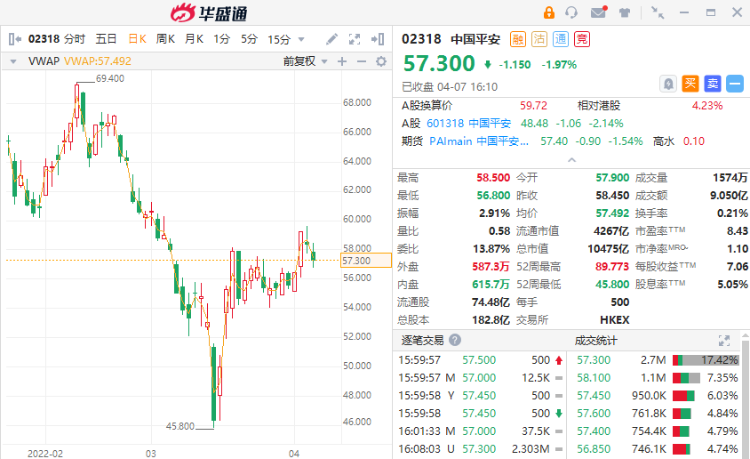The image size is (750, 459).
Task: Click the 52周最高 value 89.773
Action: pos(612,266)
